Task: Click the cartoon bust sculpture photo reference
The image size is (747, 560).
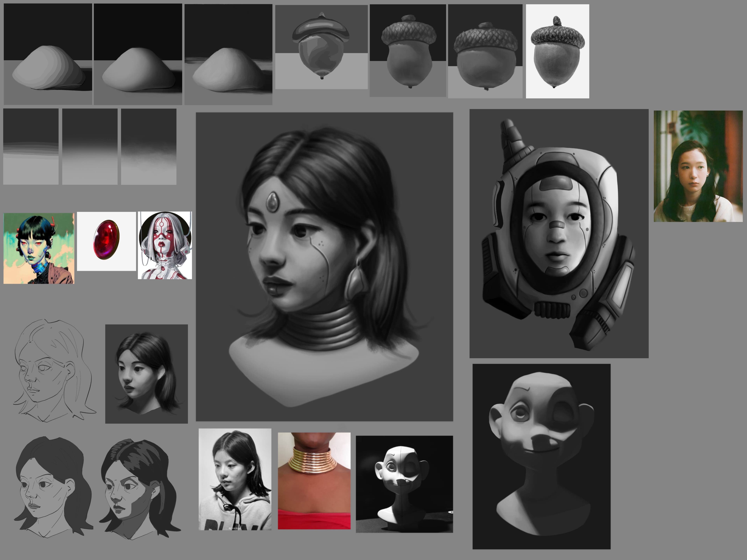Action: point(404,484)
